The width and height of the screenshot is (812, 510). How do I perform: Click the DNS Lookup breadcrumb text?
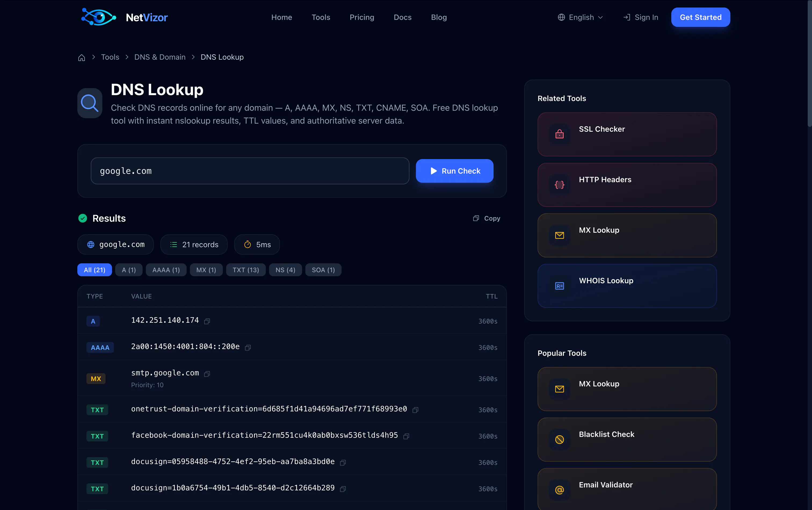tap(222, 57)
